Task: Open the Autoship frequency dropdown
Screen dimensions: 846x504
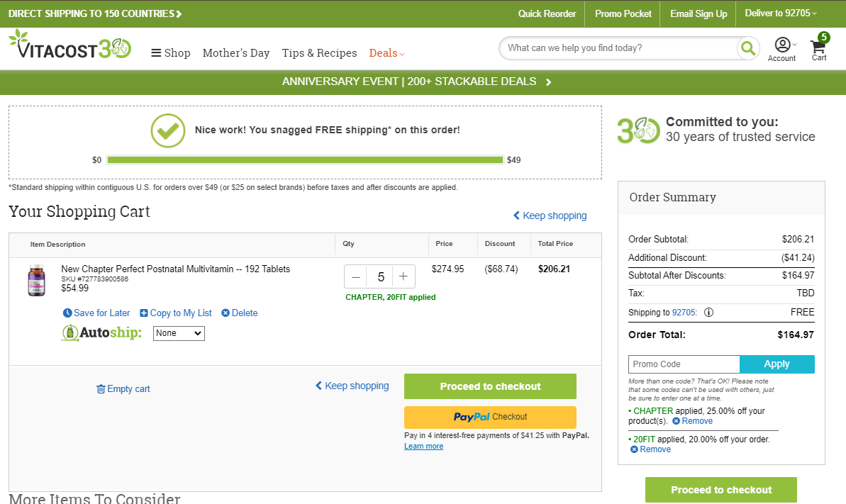Action: [x=179, y=333]
